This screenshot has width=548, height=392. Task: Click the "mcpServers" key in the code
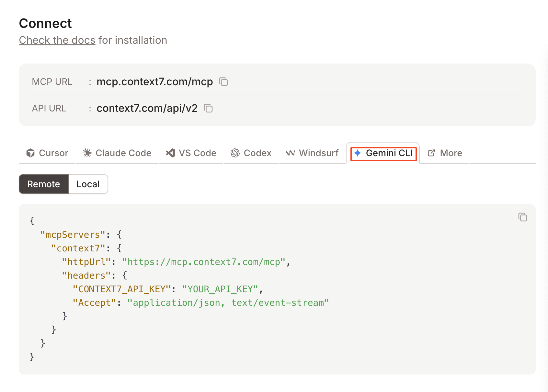73,235
